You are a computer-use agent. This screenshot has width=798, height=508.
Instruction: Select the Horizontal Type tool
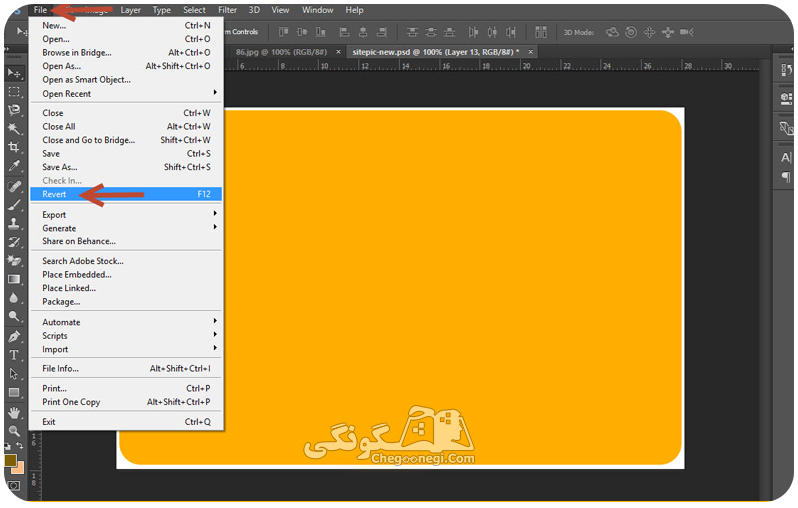14,355
